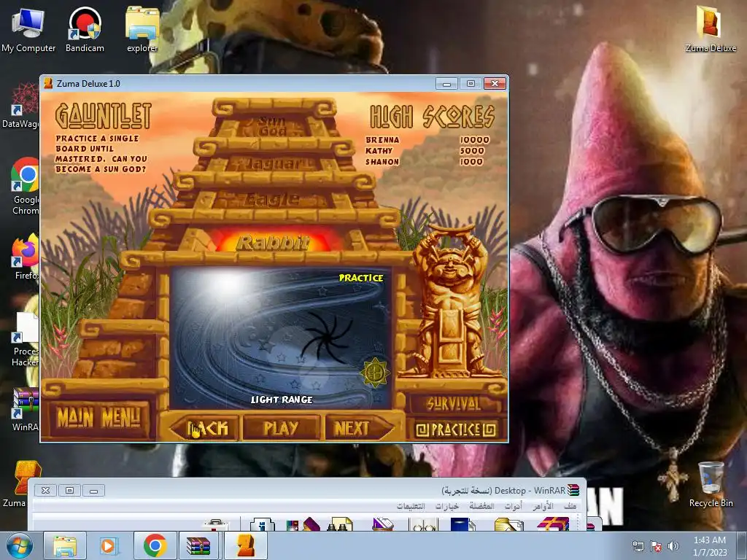Open Windows Media Player from the taskbar

(x=109, y=545)
